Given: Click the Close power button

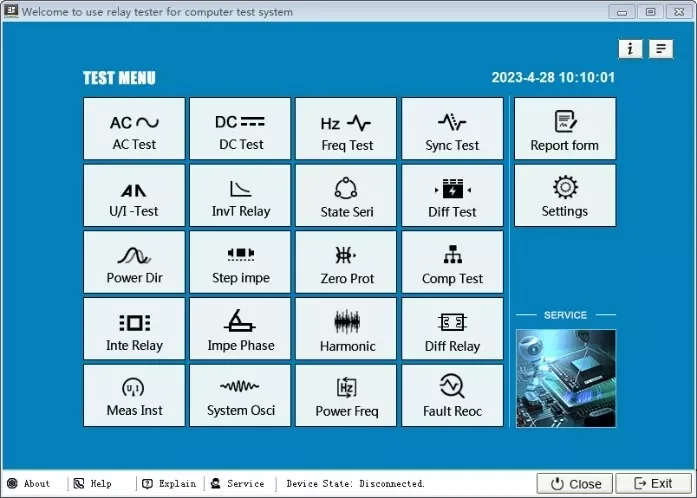Looking at the screenshot, I should [x=575, y=483].
